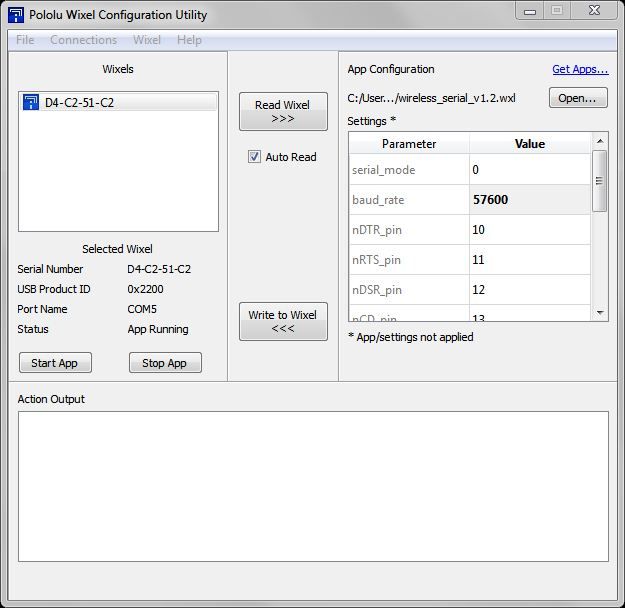625x608 pixels.
Task: Minimize the Wixel Configuration Utility window
Action: (530, 11)
